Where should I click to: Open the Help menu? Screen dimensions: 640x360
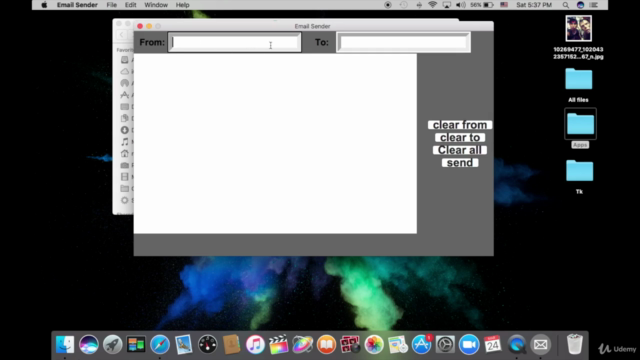(182, 5)
